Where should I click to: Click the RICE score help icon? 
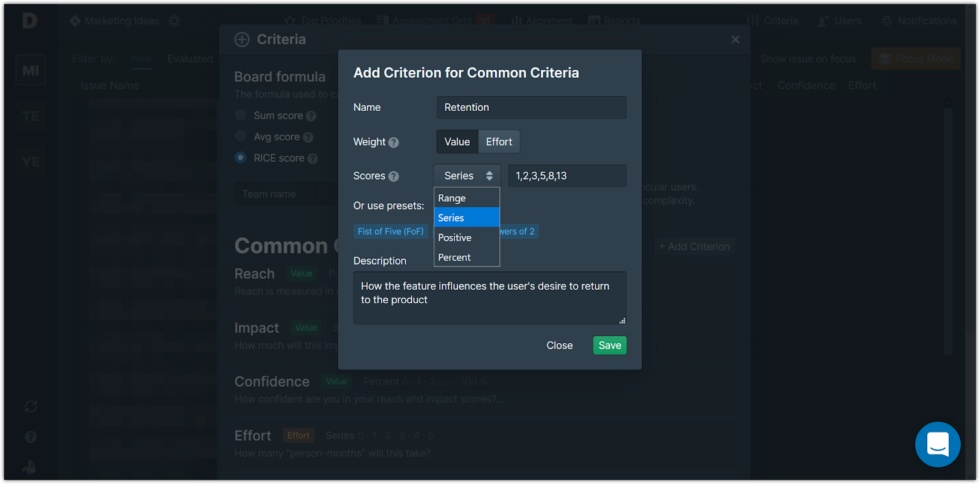coord(313,159)
